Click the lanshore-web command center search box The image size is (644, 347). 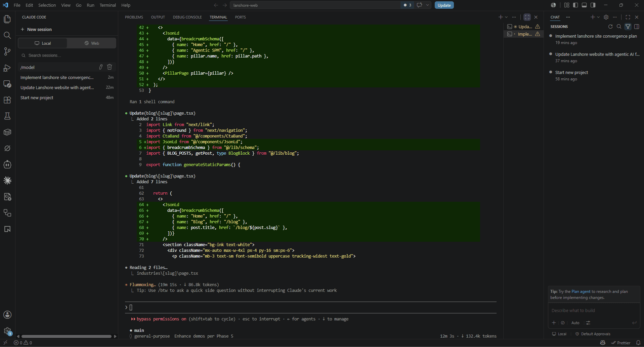tap(314, 5)
